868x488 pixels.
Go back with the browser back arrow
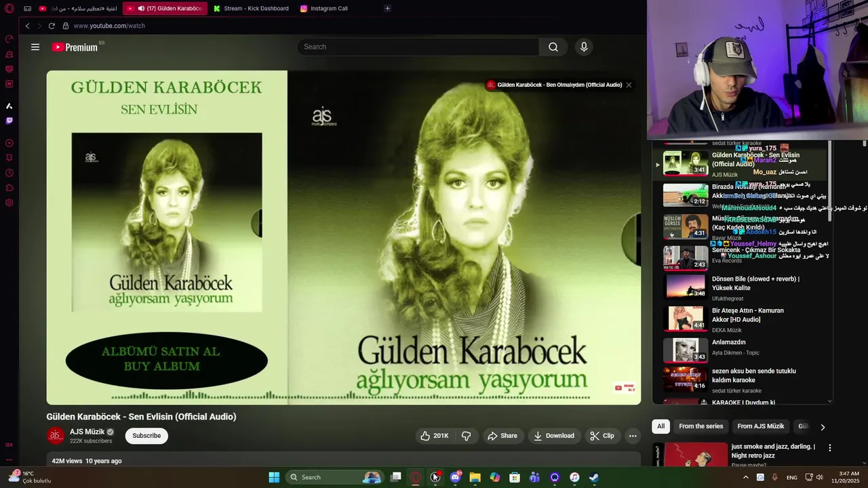coord(27,26)
